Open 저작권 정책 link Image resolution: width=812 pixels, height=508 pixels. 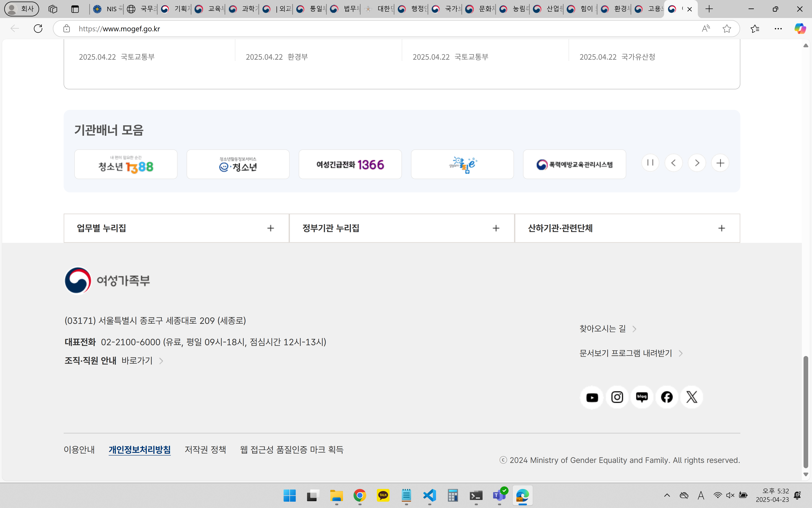point(205,450)
